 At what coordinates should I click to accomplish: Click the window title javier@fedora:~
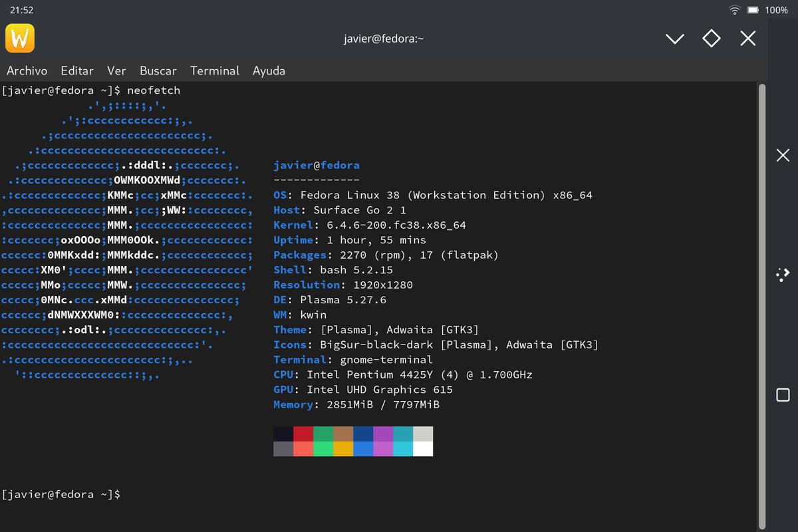384,39
